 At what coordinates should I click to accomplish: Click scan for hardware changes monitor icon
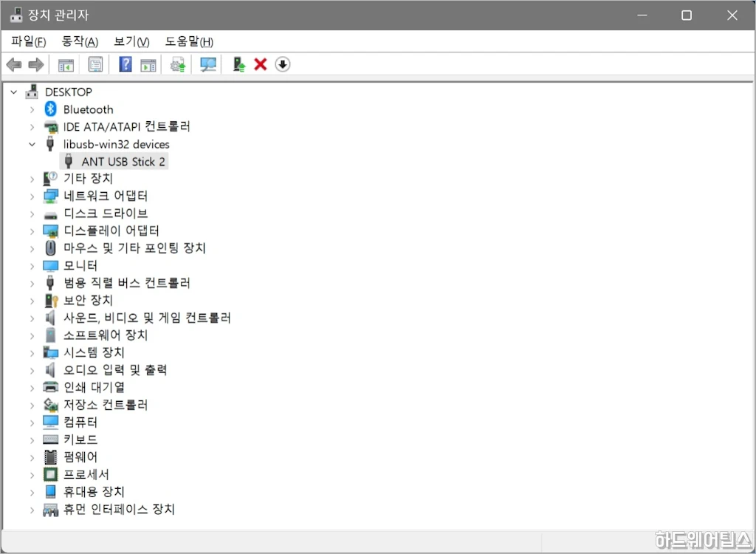coord(207,64)
